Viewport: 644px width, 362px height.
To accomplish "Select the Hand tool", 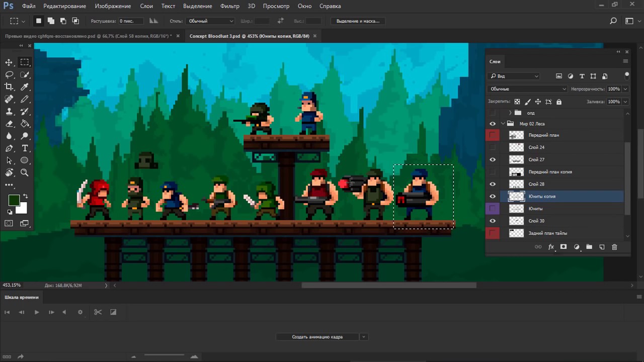I will tap(9, 172).
